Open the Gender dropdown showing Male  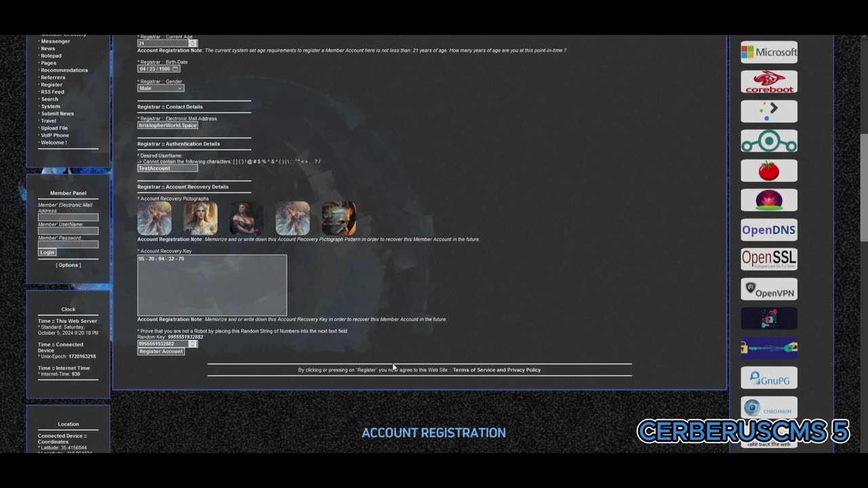click(161, 88)
